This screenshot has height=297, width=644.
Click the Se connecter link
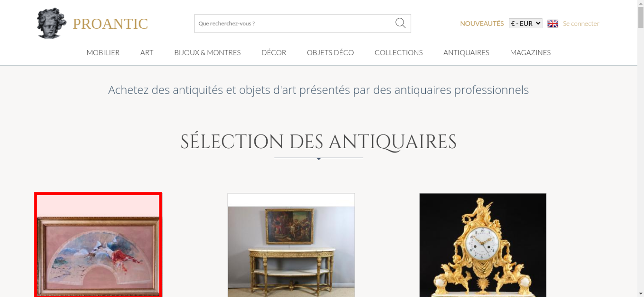coord(581,23)
